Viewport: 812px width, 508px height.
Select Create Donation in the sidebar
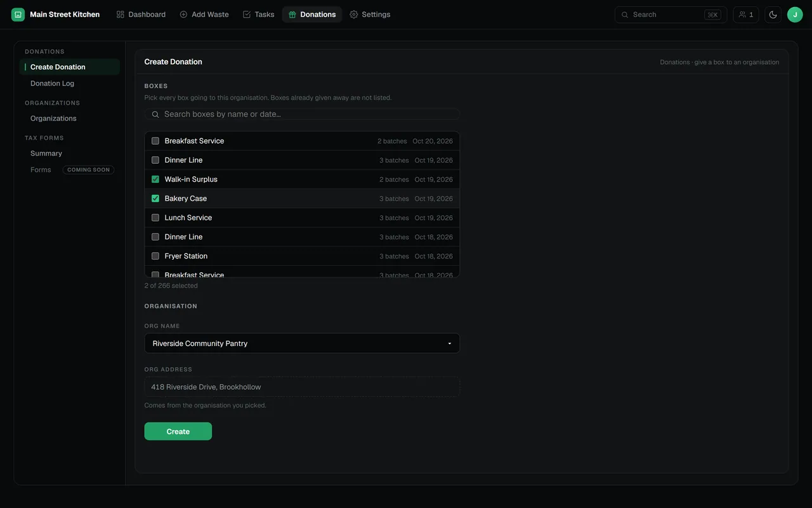pyautogui.click(x=69, y=67)
